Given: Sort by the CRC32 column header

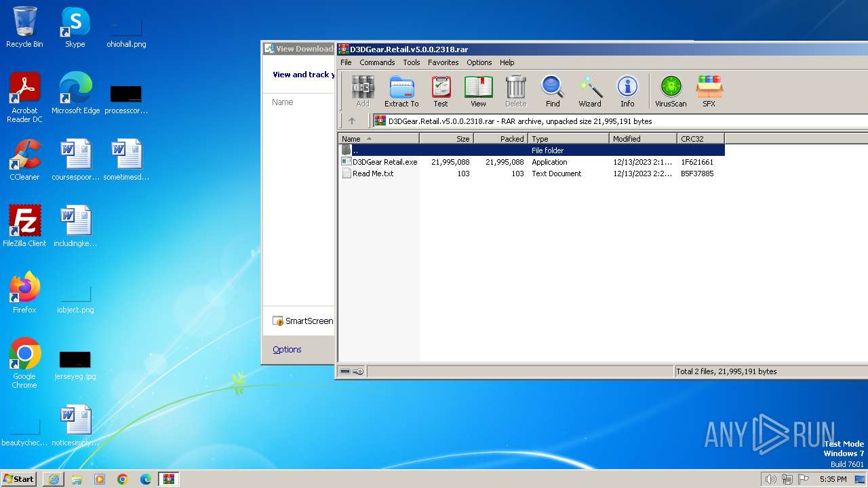Looking at the screenshot, I should (x=701, y=139).
